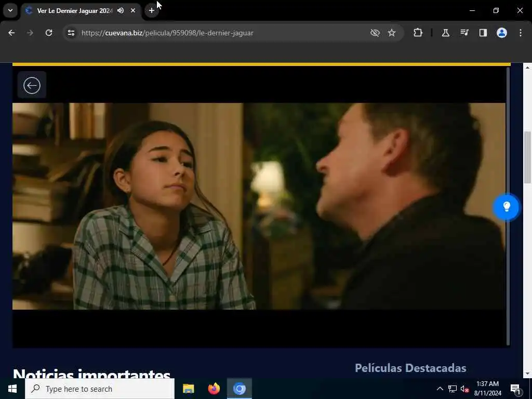This screenshot has width=532, height=399.
Task: Click the player's inner vertical scrollbar
Action: click(x=508, y=206)
